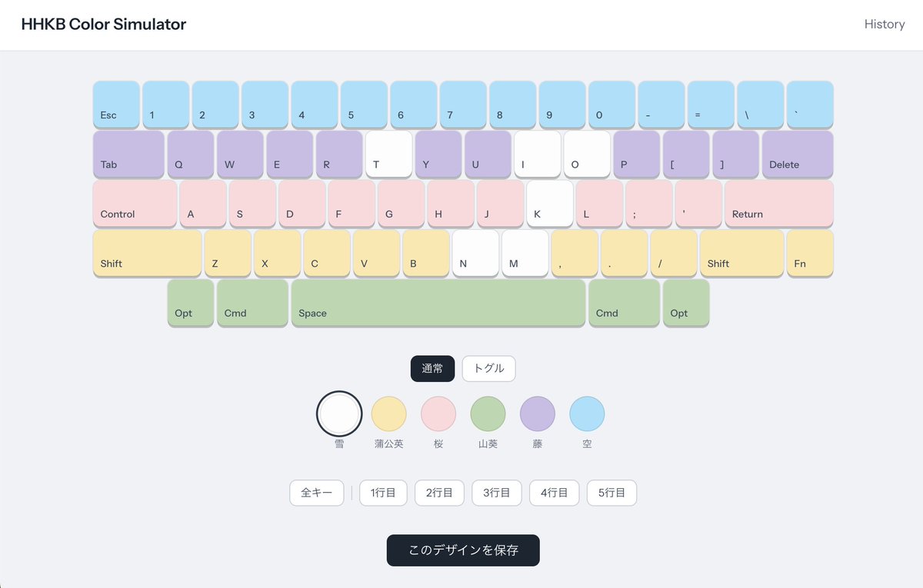Paint the number 9 key
The image size is (923, 588).
pos(562,105)
